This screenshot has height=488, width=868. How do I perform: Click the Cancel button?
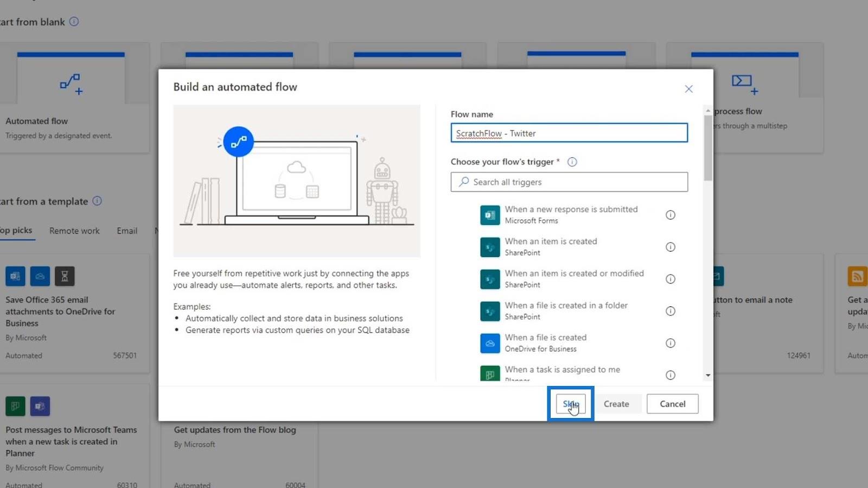tap(672, 403)
